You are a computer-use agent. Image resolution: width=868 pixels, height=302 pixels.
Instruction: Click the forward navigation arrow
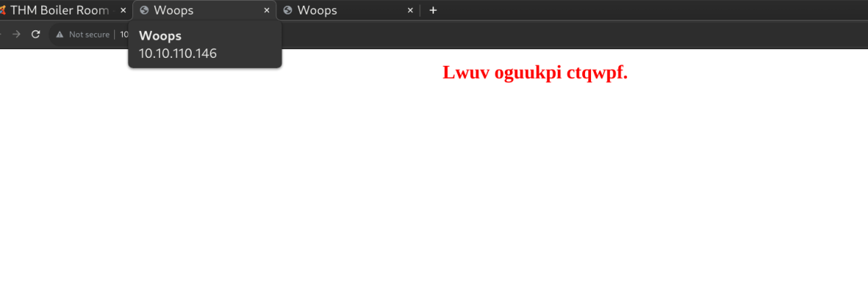click(x=17, y=34)
